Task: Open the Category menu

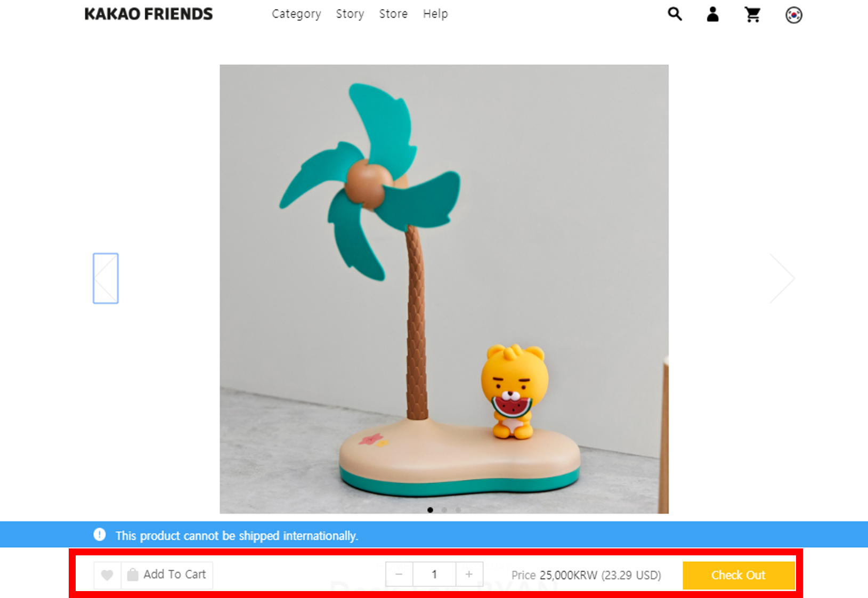Action: tap(296, 14)
